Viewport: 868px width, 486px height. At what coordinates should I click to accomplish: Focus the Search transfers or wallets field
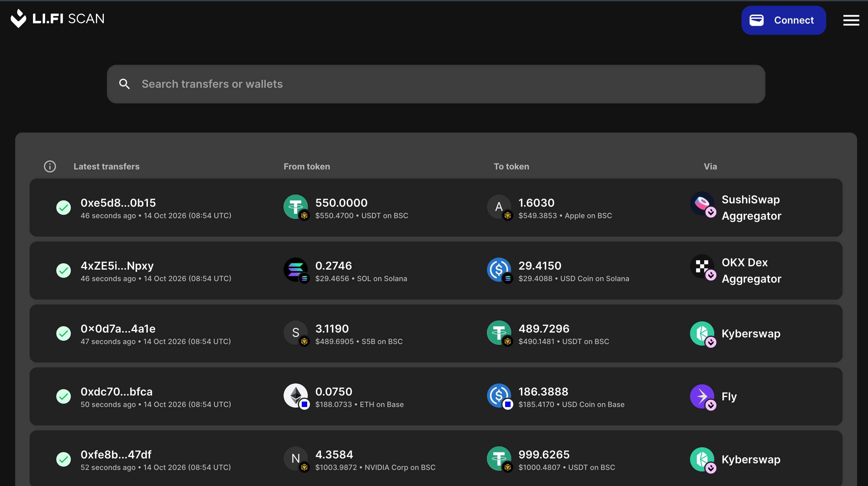[x=436, y=84]
